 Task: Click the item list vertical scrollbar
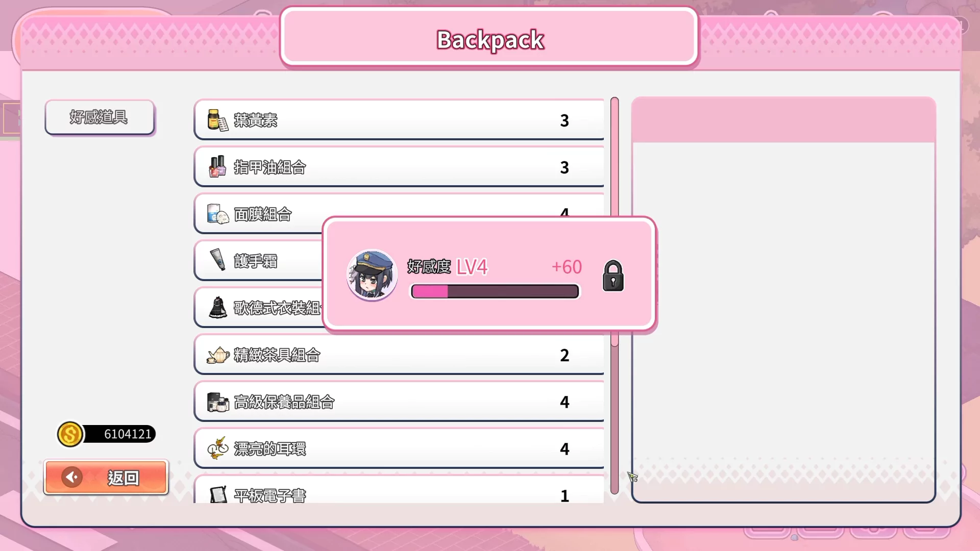[x=615, y=295]
